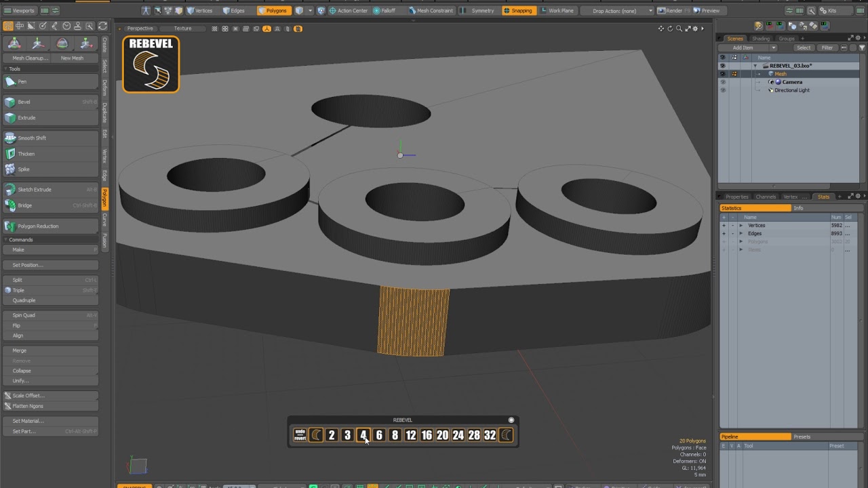Use the Bridge tool

pyautogui.click(x=50, y=205)
